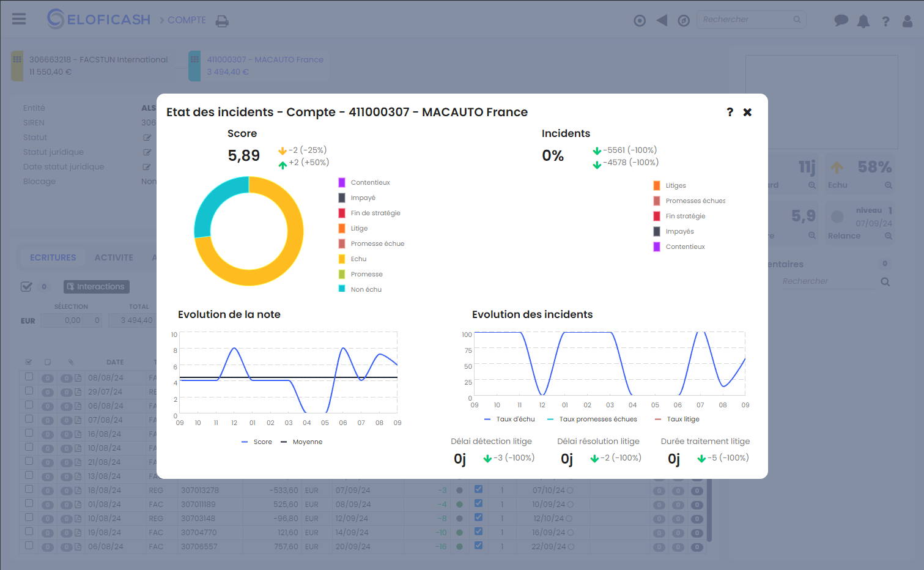Click the Interactions button
This screenshot has height=570, width=924.
tap(96, 287)
